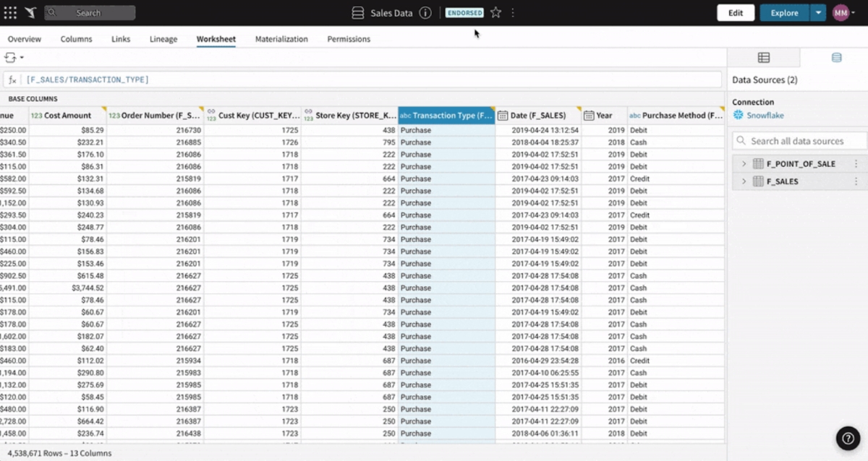Open the Snowflake connection link
The image size is (868, 461).
tap(765, 114)
